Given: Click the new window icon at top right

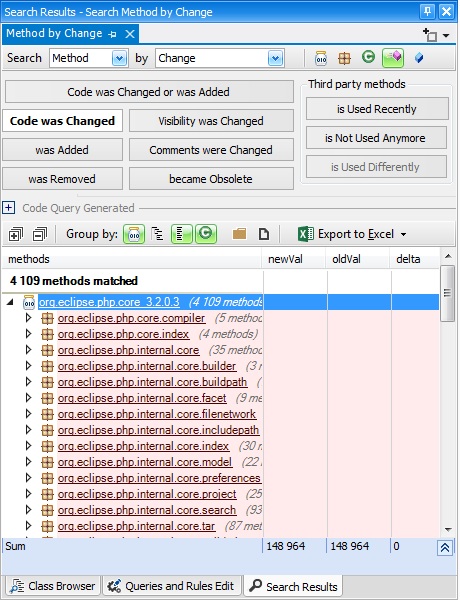Looking at the screenshot, I should (x=430, y=35).
